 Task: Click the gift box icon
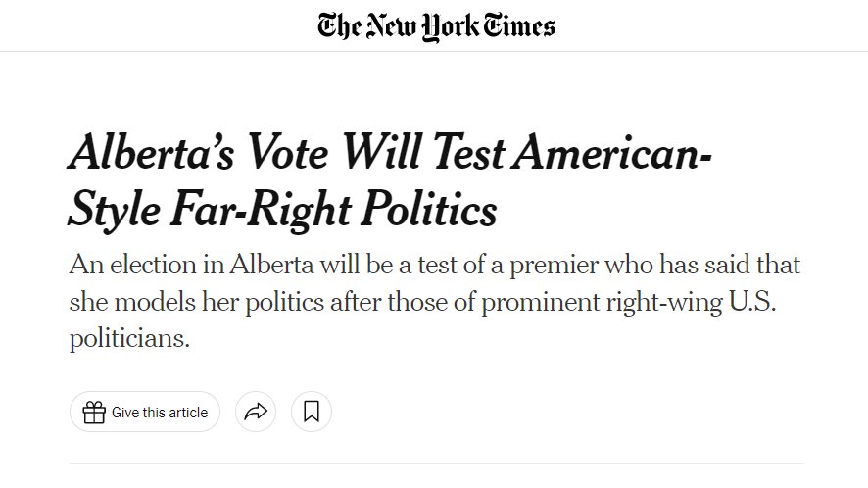coord(94,413)
